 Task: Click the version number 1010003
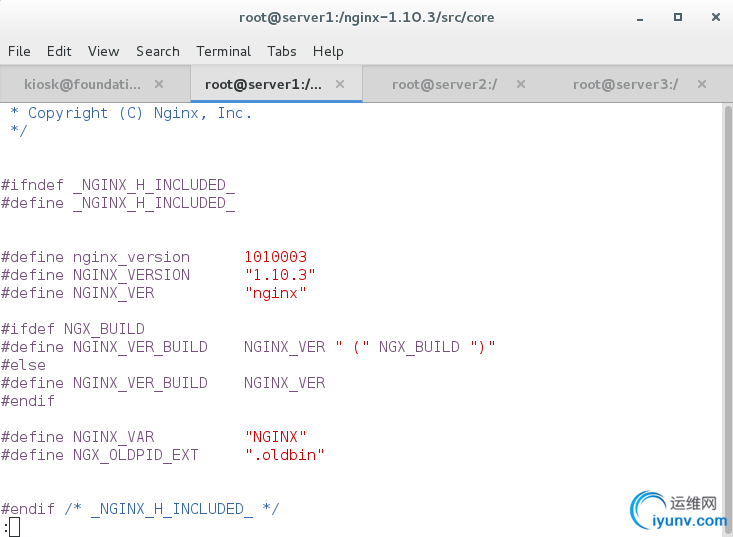(x=275, y=257)
